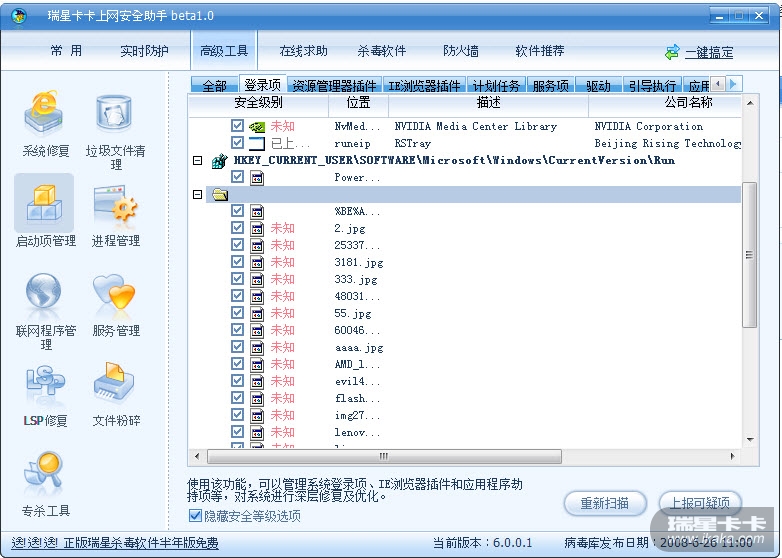Viewport: 782px width, 558px height.
Task: Click the file icon beside 2.jpg
Action: 257,229
